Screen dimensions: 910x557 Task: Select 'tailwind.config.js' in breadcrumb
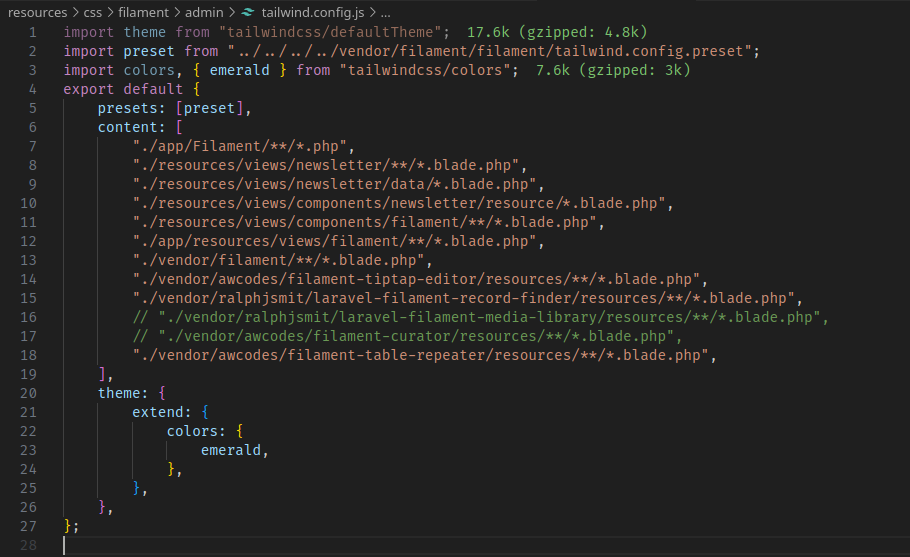313,12
